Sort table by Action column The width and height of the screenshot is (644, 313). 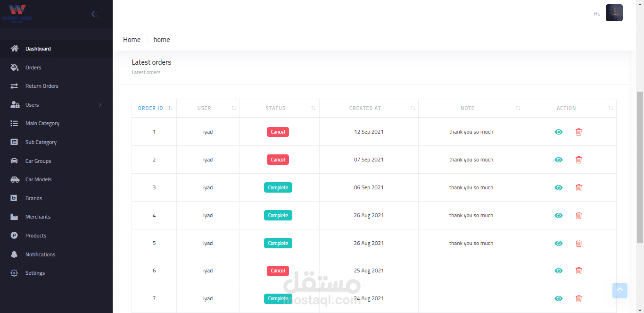coord(570,108)
